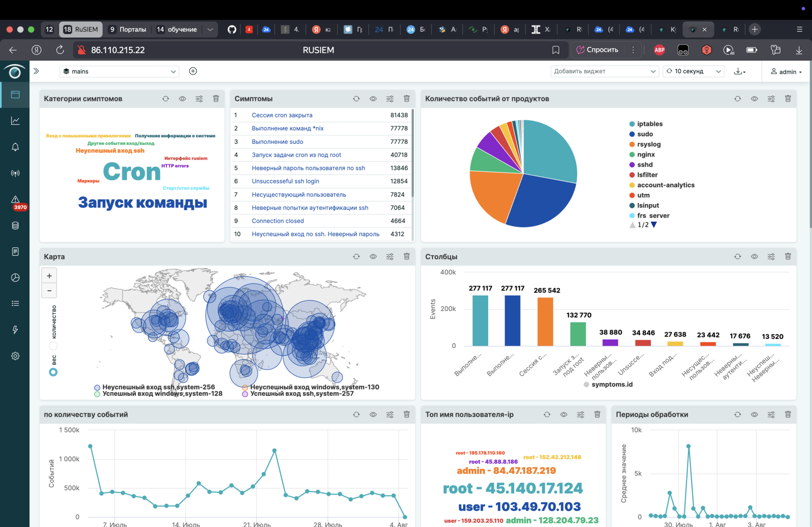Click 'Unsuccesseful ssh login' symptom link
Screen dimensions: 812x527
pyautogui.click(x=285, y=181)
